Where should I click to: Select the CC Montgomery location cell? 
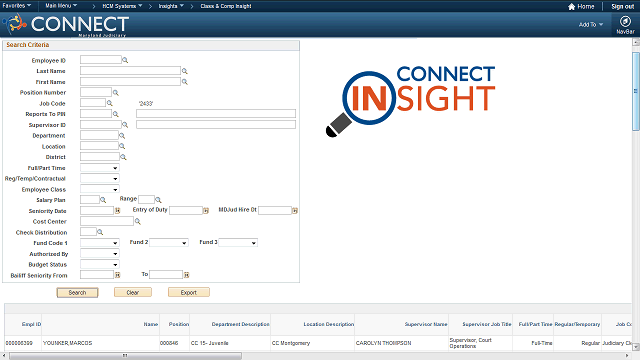point(291,343)
